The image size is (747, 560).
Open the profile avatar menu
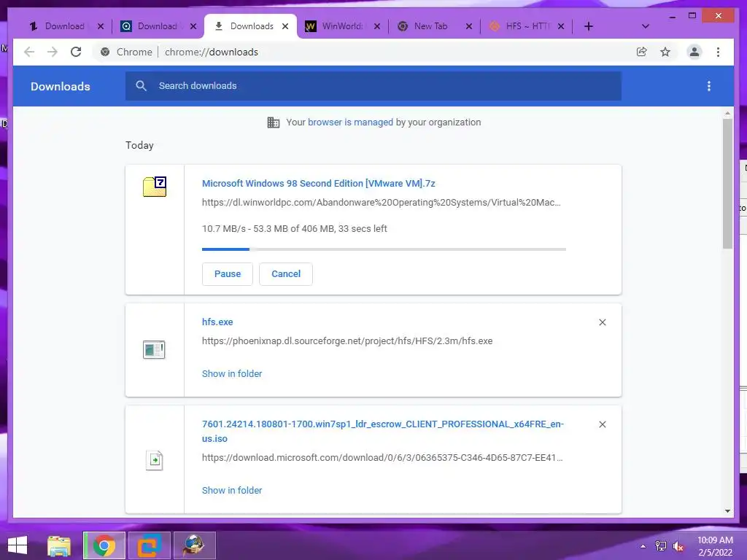[x=694, y=52]
